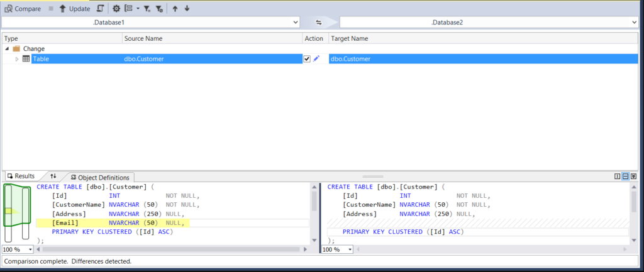The width and height of the screenshot is (644, 272).
Task: Toggle the filter equal objects icon
Action: tap(147, 9)
